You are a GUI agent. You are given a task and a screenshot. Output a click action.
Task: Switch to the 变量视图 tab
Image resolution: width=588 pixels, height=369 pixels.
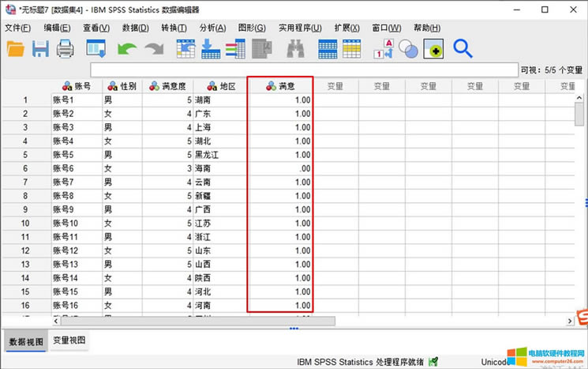click(x=69, y=341)
